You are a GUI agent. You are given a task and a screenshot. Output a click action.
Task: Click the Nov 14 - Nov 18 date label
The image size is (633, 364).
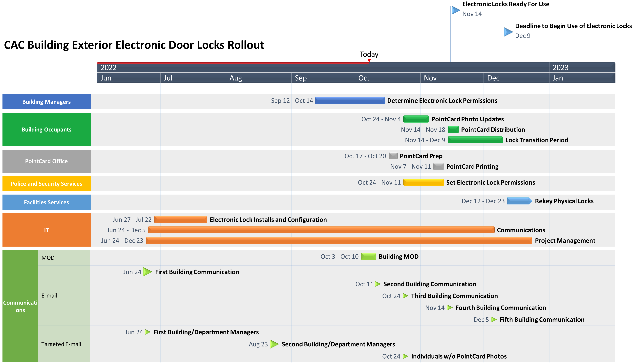(x=423, y=129)
